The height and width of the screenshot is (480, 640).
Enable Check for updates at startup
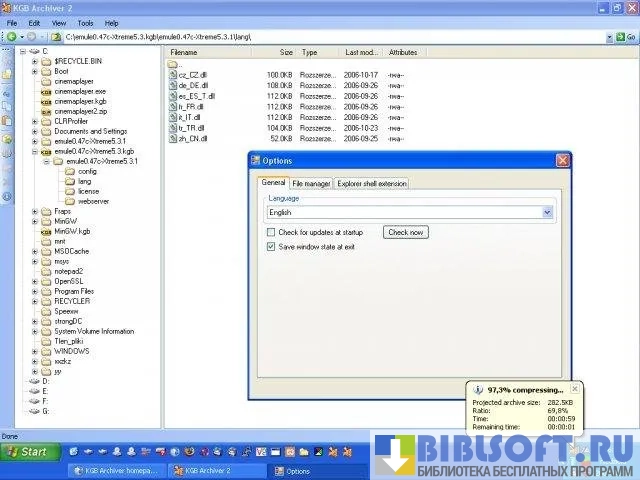click(x=271, y=232)
